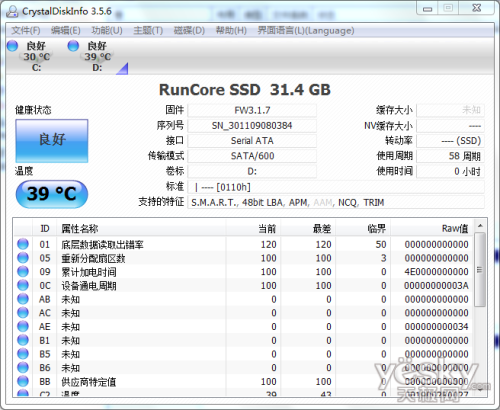The height and width of the screenshot is (410, 500).
Task: Click the 39 °C temperature badge
Action: [x=52, y=194]
